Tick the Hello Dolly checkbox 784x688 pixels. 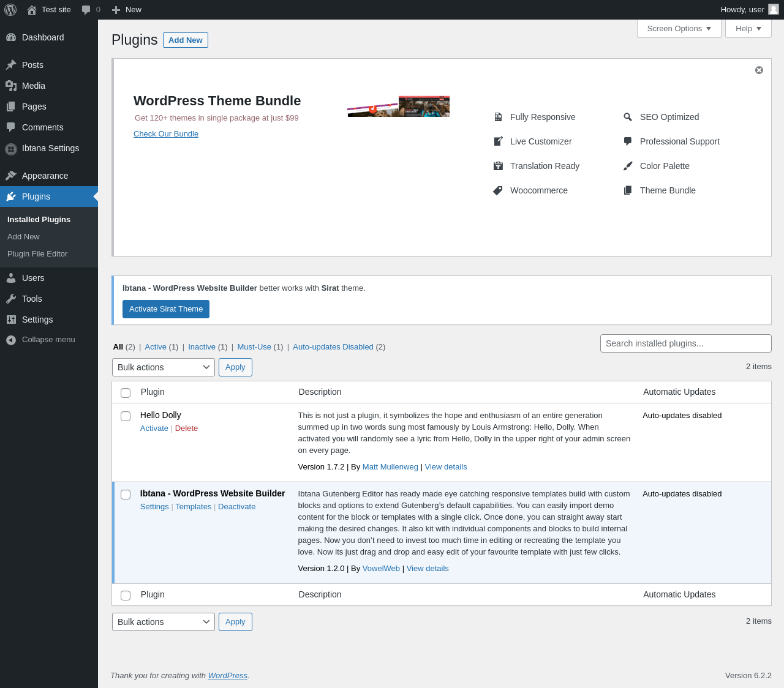click(x=126, y=416)
